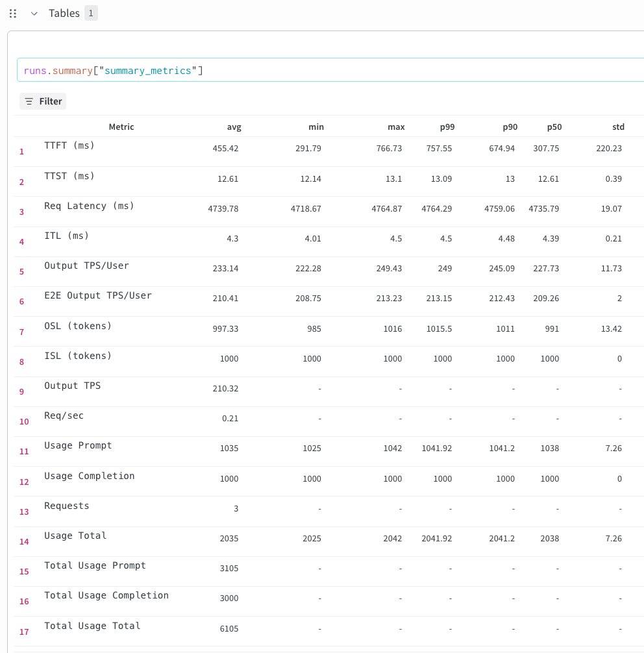Click the max column header
This screenshot has height=653, width=644.
[x=396, y=127]
